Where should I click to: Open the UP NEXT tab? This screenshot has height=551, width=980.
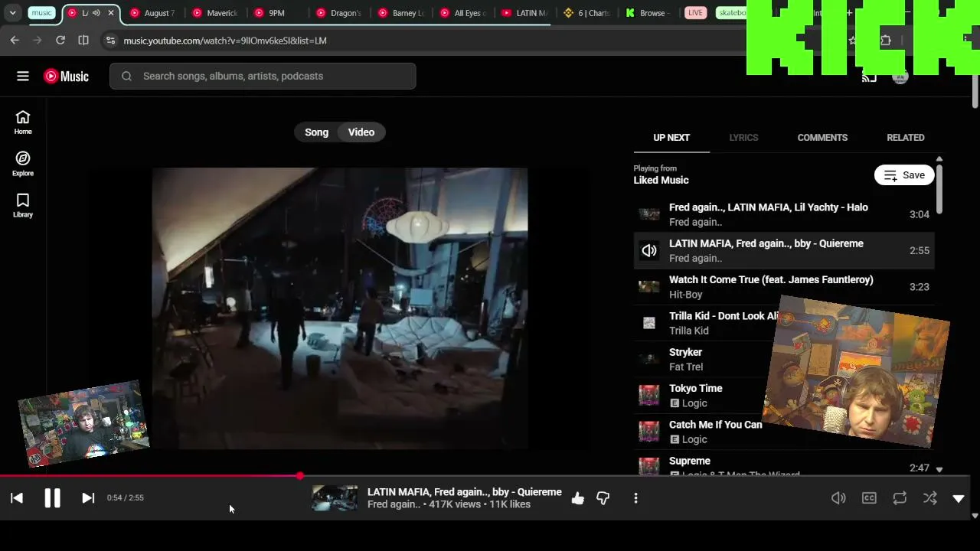point(671,138)
